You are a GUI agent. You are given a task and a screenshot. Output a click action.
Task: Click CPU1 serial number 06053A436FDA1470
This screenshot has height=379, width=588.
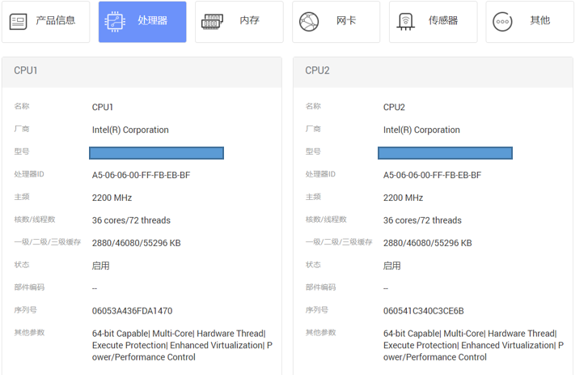[133, 311]
